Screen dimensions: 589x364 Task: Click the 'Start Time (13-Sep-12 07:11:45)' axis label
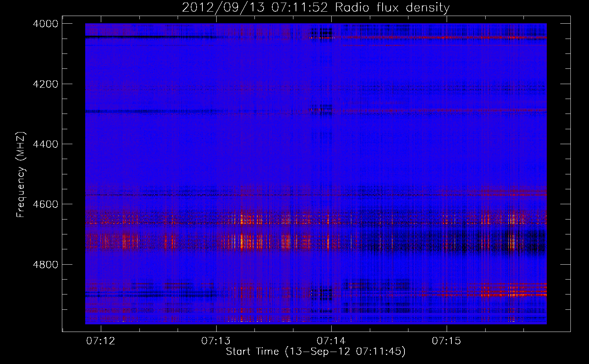point(316,352)
